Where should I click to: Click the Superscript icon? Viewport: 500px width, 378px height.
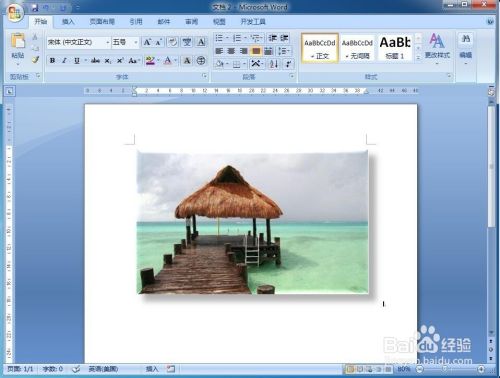(120, 61)
